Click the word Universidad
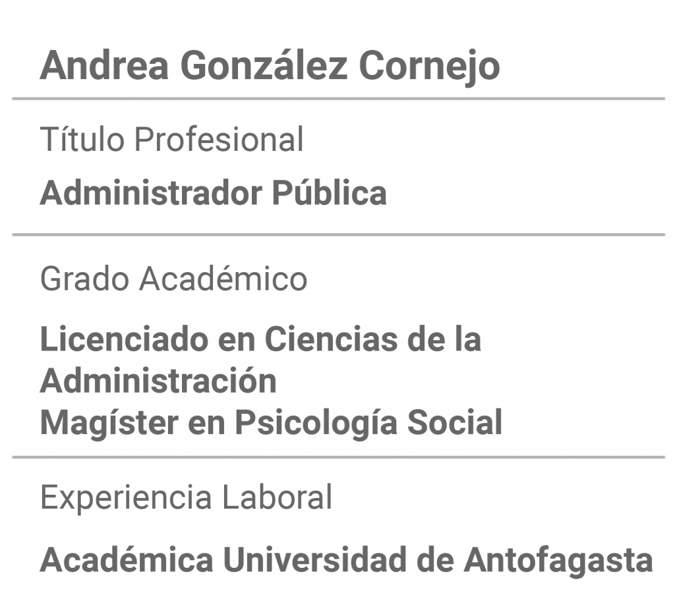 pyautogui.click(x=314, y=559)
